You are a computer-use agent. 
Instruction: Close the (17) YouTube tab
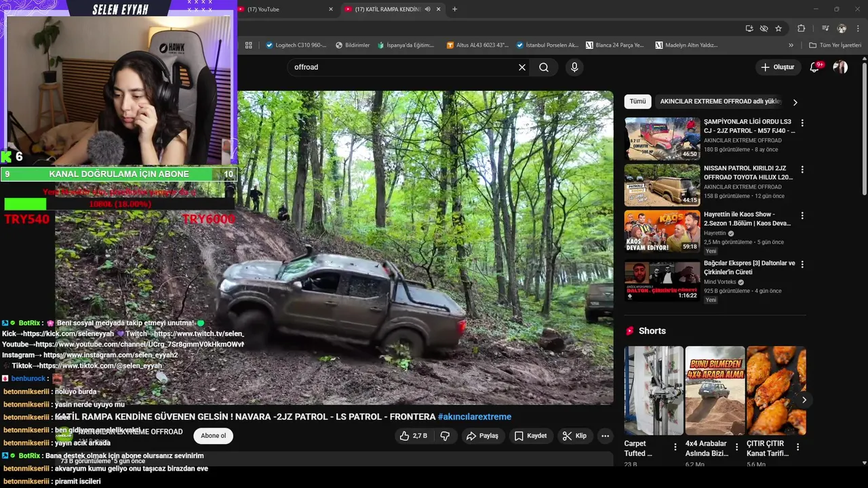pos(331,9)
